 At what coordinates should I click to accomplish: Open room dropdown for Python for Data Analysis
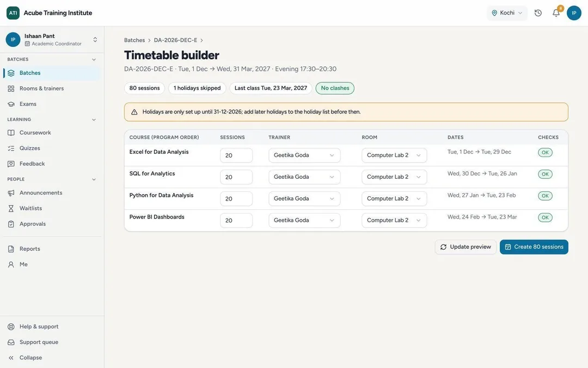coord(394,198)
